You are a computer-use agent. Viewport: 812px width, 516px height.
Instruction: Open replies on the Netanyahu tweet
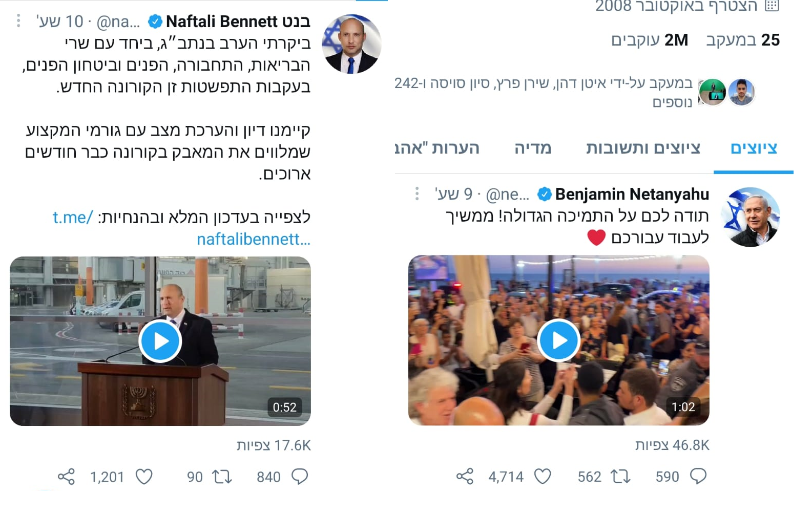click(x=698, y=477)
